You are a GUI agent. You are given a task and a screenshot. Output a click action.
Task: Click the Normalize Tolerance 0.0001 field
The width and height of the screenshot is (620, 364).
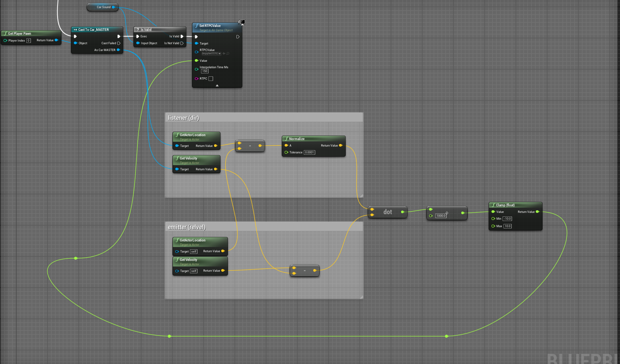coord(309,152)
